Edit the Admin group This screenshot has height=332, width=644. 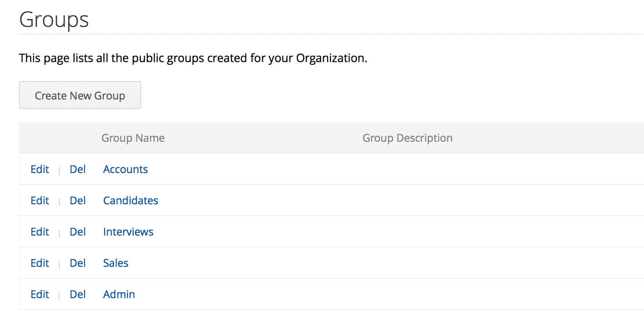[40, 295]
